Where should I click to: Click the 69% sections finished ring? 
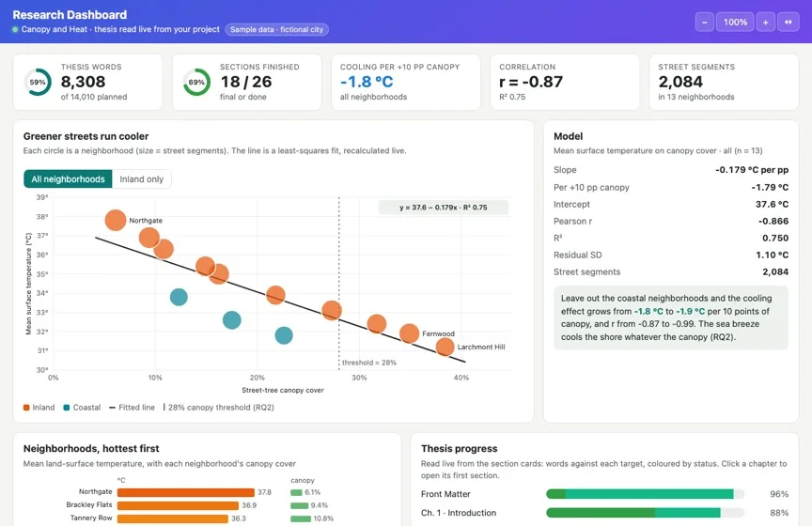(x=196, y=82)
